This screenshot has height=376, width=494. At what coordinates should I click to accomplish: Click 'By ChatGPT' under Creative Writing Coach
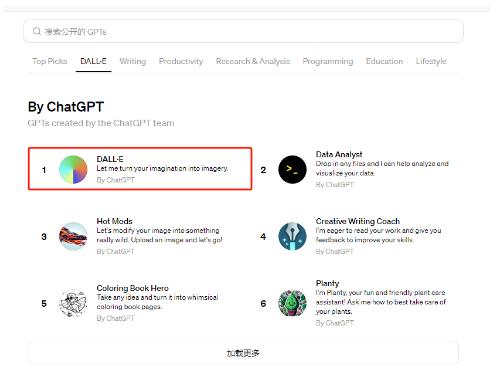(335, 251)
